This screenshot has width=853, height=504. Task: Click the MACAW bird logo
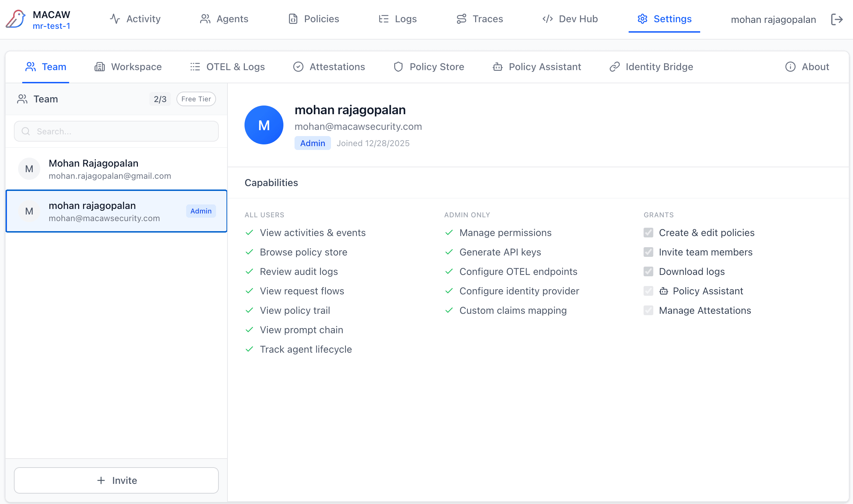click(16, 19)
